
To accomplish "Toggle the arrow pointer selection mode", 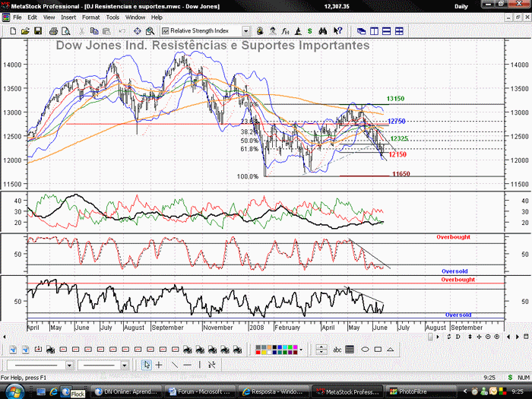I will tap(146, 365).
